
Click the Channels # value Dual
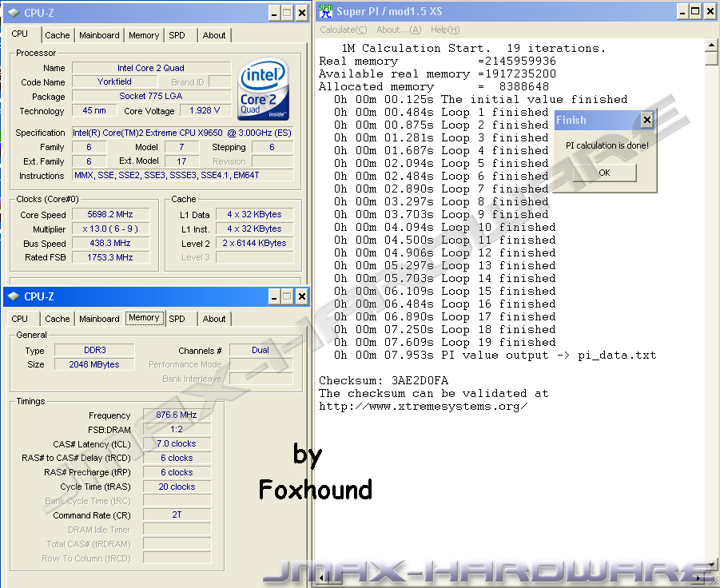[261, 350]
